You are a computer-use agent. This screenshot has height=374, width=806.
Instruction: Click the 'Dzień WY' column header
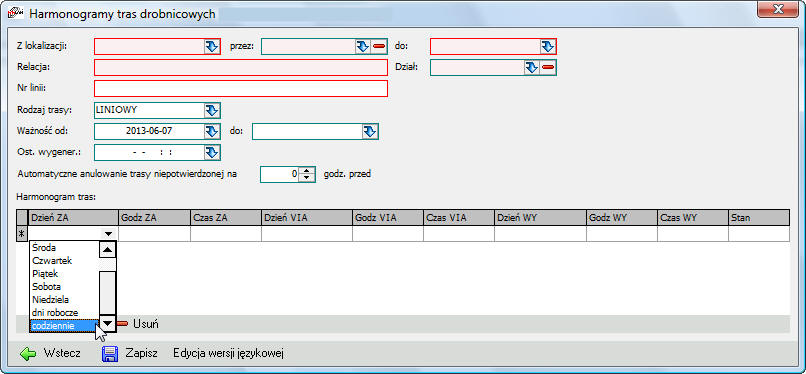coord(540,218)
